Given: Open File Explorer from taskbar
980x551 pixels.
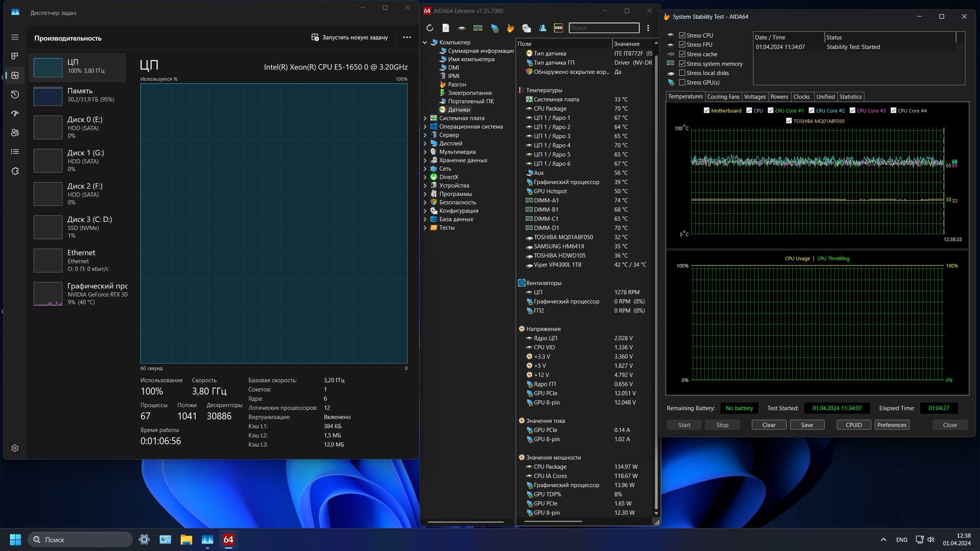Looking at the screenshot, I should click(x=186, y=540).
